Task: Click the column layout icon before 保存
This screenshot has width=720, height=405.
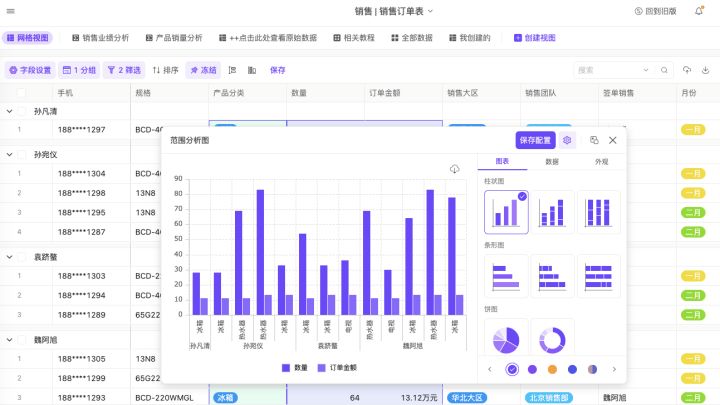Action: [x=252, y=70]
